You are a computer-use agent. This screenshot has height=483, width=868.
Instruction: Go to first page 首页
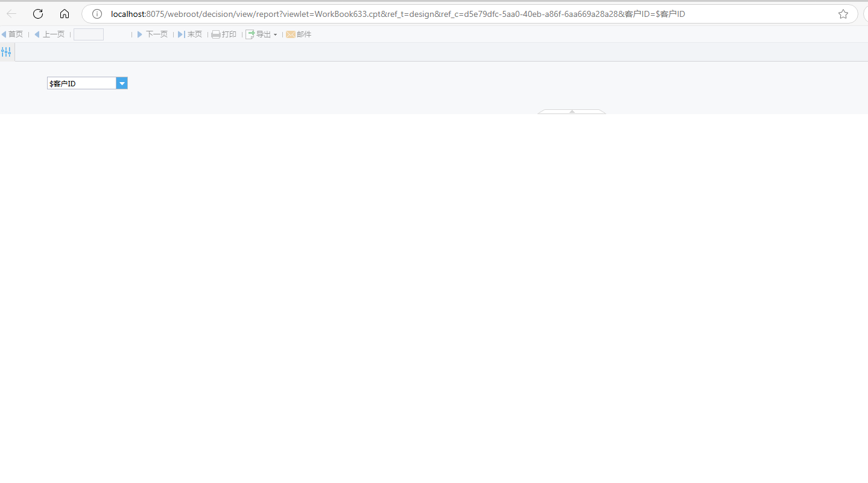(12, 34)
